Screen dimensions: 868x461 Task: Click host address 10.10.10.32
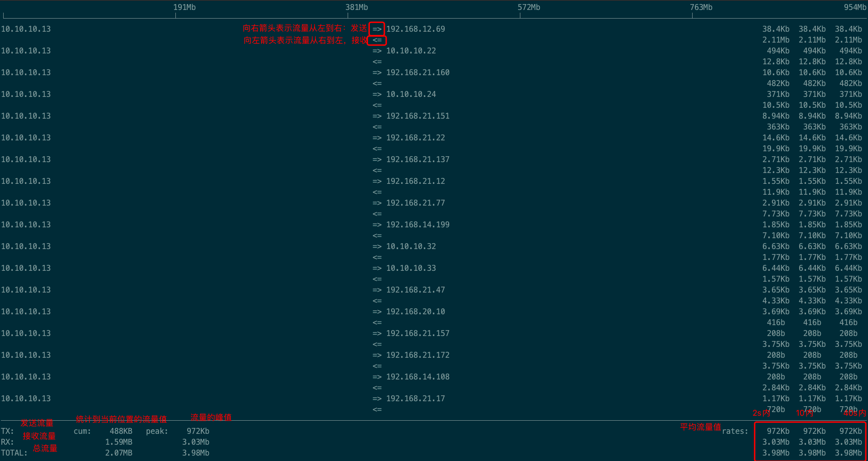(x=411, y=246)
